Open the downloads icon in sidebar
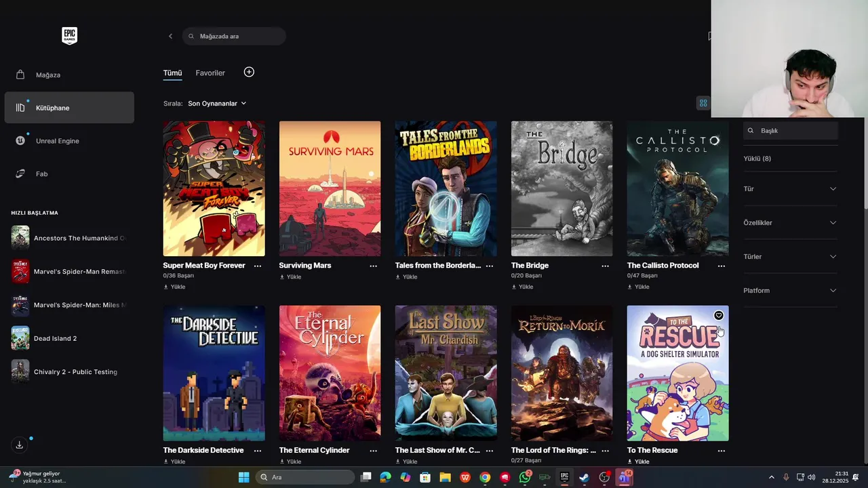Screen dimensions: 868x488 (x=20, y=445)
